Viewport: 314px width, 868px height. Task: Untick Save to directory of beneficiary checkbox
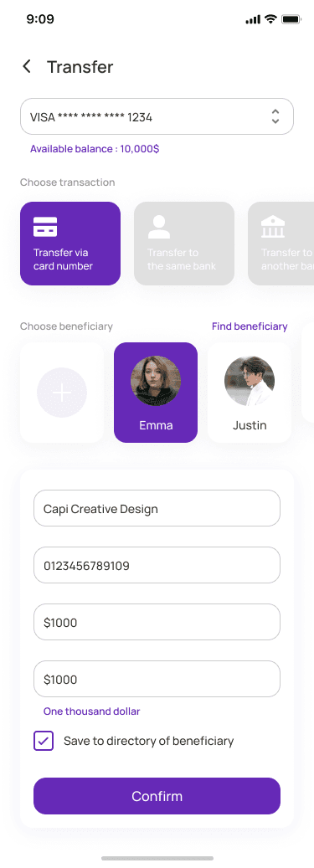click(x=44, y=741)
